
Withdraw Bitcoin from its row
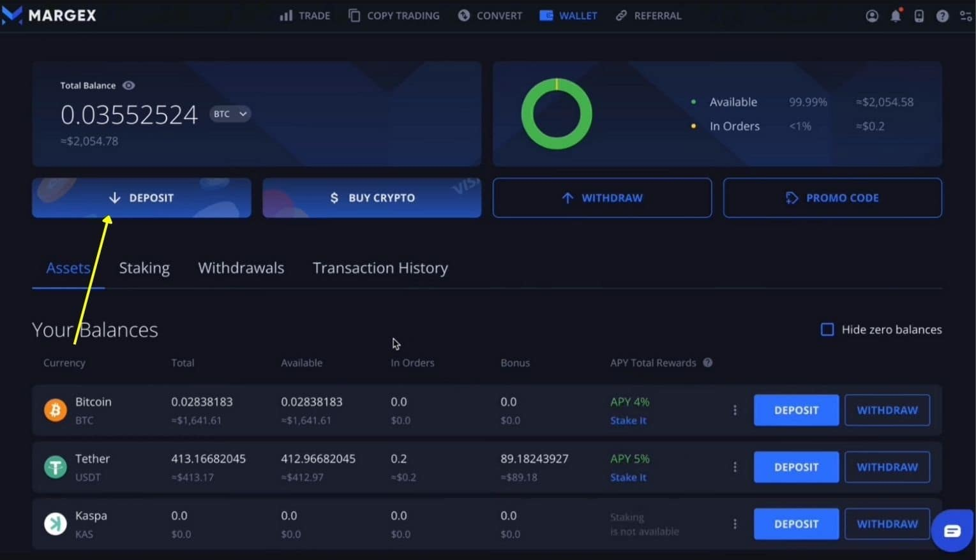click(x=887, y=410)
